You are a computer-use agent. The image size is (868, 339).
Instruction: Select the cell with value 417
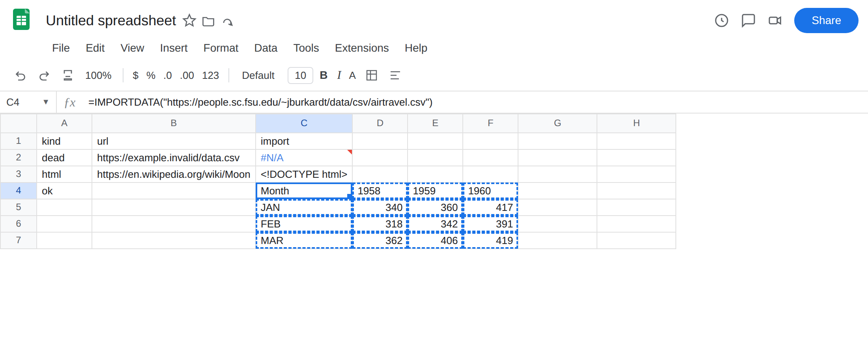click(x=490, y=207)
